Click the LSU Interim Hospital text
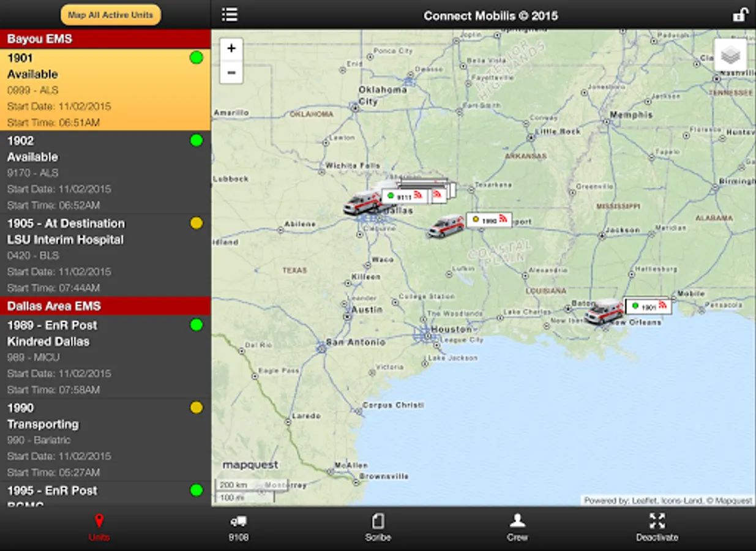Viewport: 756px width, 551px height. 65,239
